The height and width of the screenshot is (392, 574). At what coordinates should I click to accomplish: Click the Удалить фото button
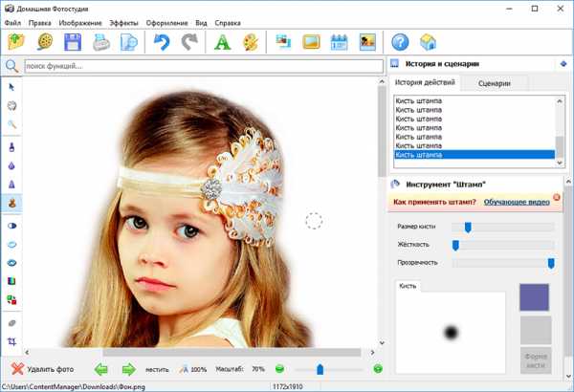coord(42,368)
